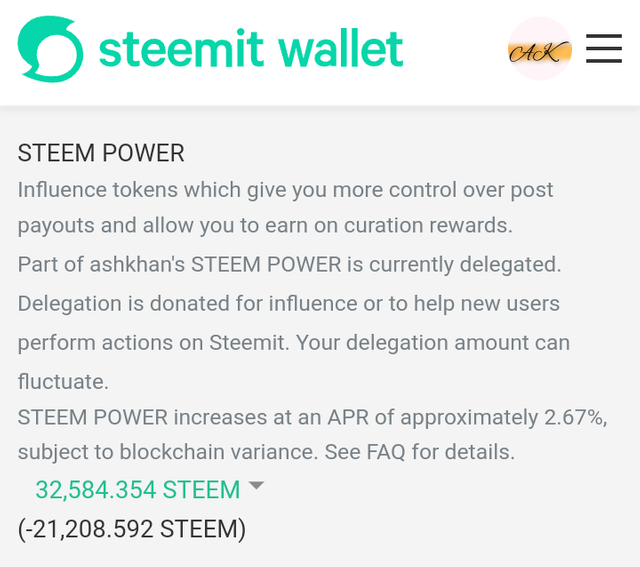The height and width of the screenshot is (567, 640).
Task: Click the "Influence tokens" description line
Action: coord(285,189)
